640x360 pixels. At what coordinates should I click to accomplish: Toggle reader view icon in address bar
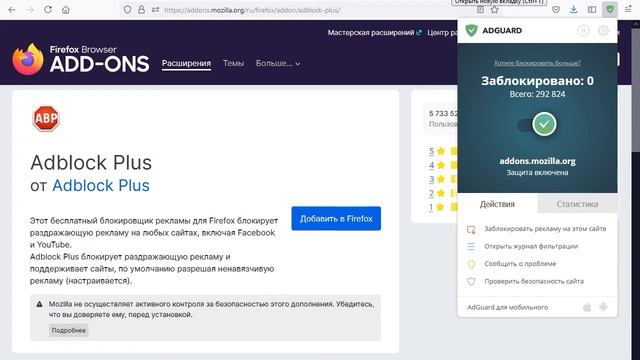[x=480, y=9]
